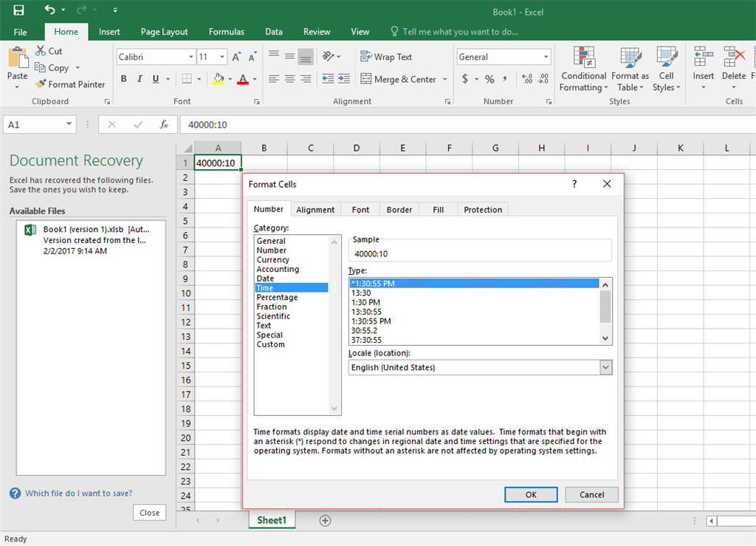Toggle Align Left for cell text
The height and width of the screenshot is (546, 756).
[x=274, y=78]
